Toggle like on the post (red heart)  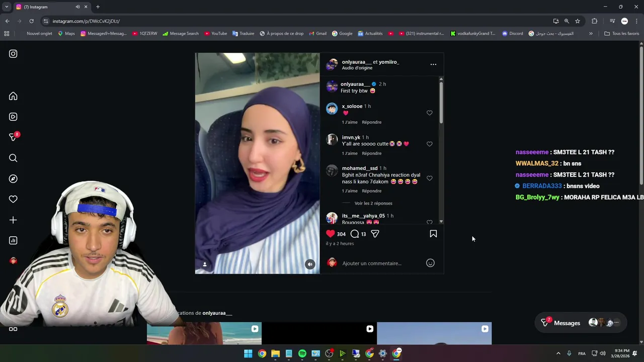coord(331,234)
